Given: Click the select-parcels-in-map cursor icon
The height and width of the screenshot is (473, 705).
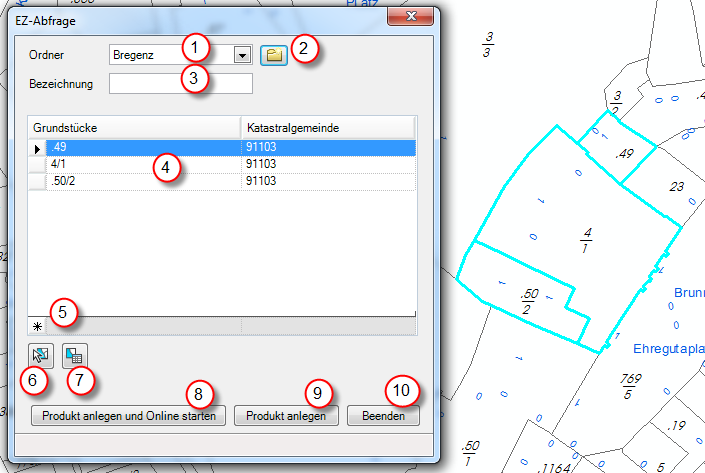Looking at the screenshot, I should click(41, 353).
